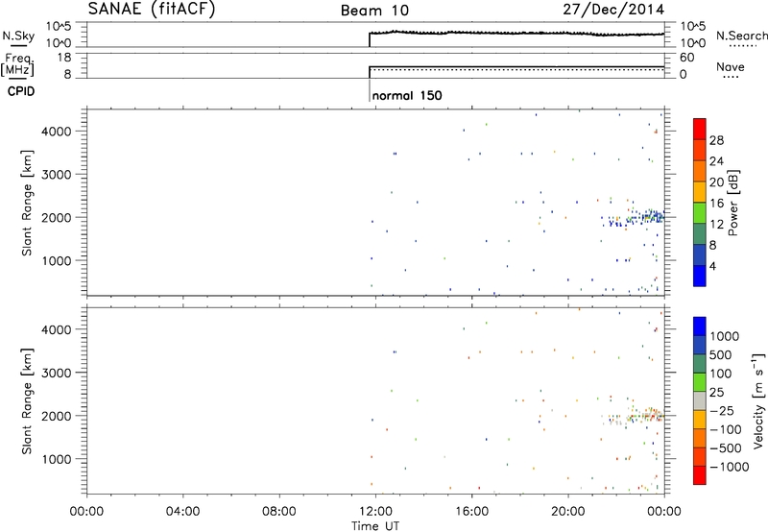The width and height of the screenshot is (768, 532).
Task: Click the 'N.Sky' legend label
Action: click(18, 36)
